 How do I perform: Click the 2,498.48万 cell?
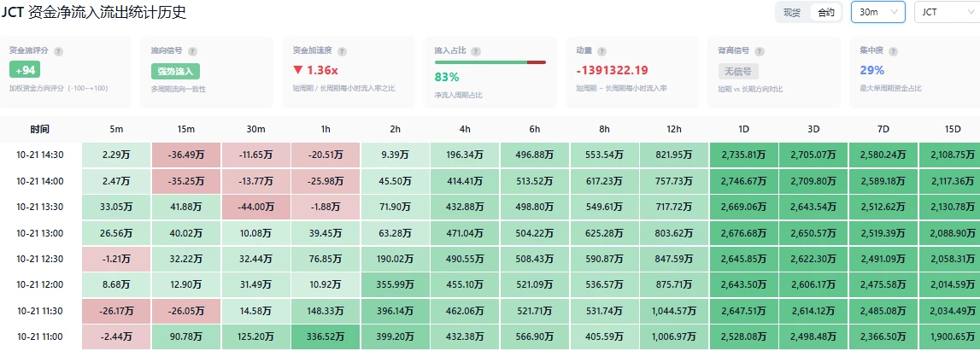coord(813,336)
